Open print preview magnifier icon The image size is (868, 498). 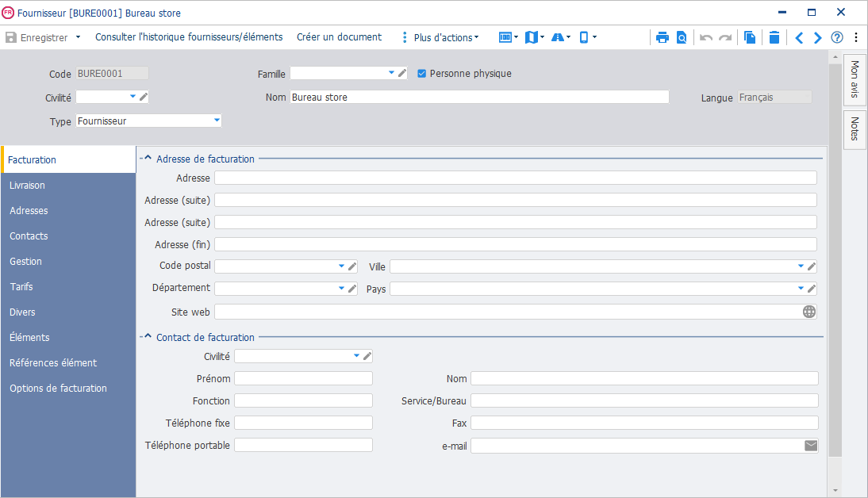(682, 37)
